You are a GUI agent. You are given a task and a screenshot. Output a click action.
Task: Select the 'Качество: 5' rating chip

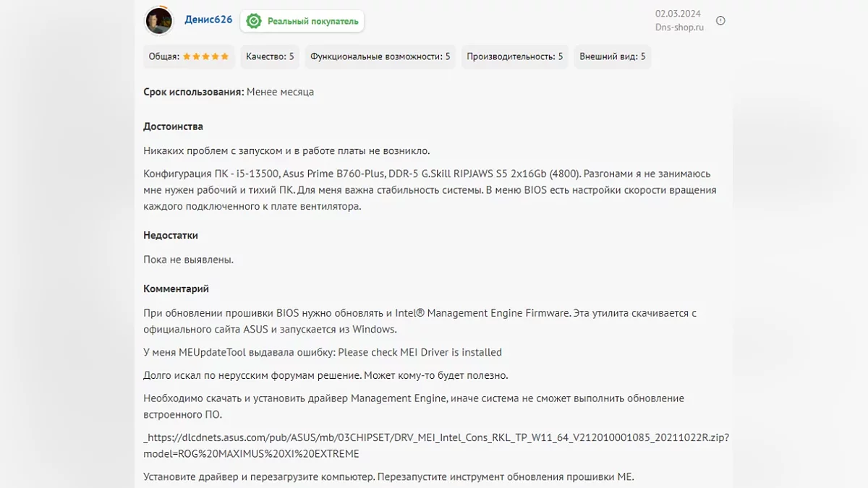pyautogui.click(x=270, y=56)
